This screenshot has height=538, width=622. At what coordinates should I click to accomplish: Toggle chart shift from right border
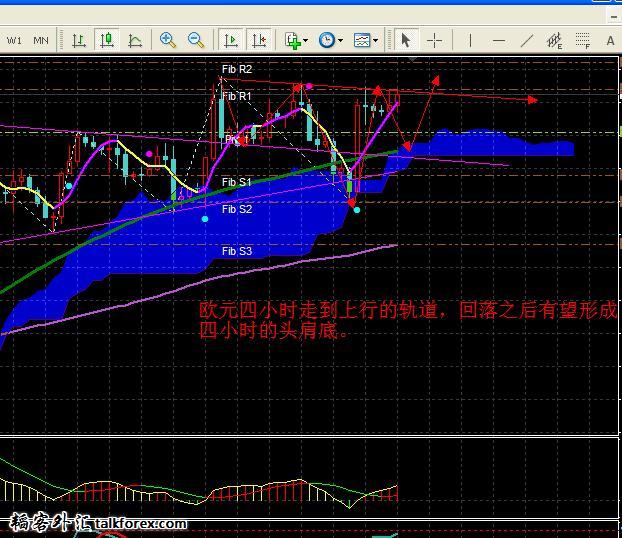click(259, 40)
